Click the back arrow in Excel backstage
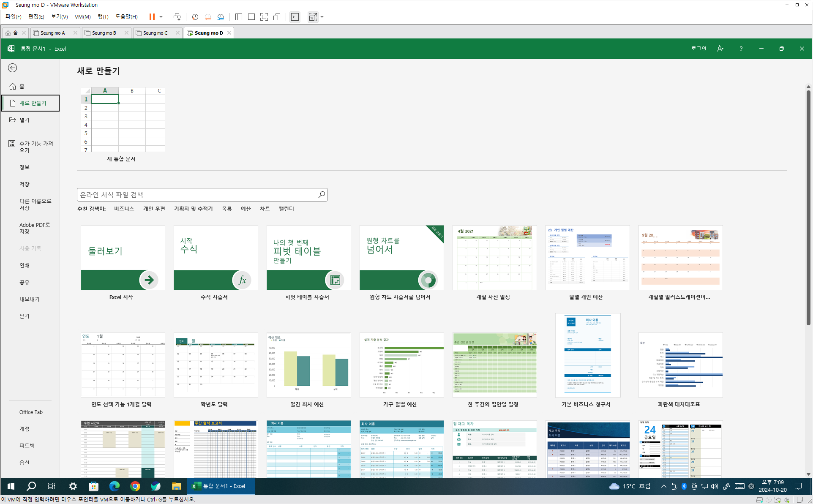 click(x=13, y=68)
